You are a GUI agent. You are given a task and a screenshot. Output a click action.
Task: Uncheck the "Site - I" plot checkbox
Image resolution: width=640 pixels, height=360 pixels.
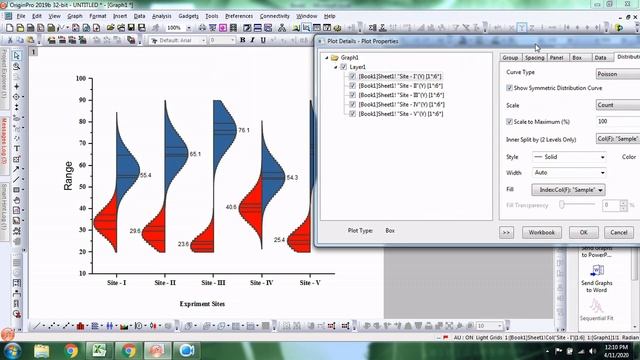tap(353, 76)
